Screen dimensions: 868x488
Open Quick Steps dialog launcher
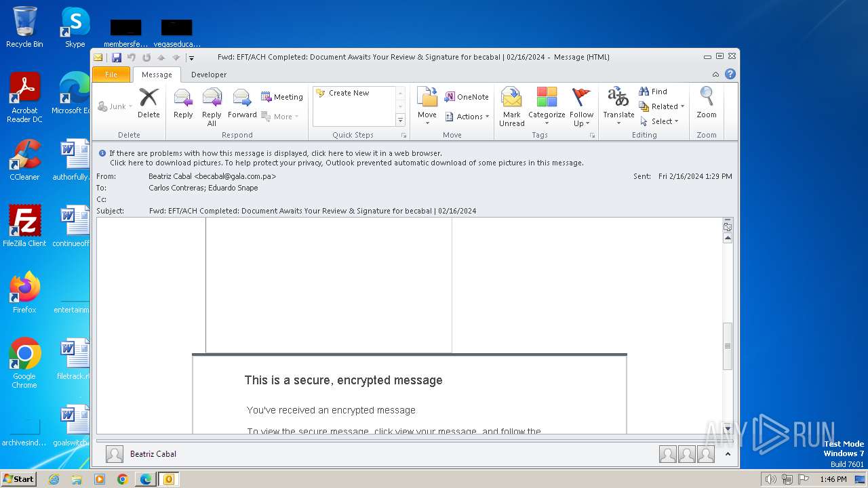tap(404, 136)
